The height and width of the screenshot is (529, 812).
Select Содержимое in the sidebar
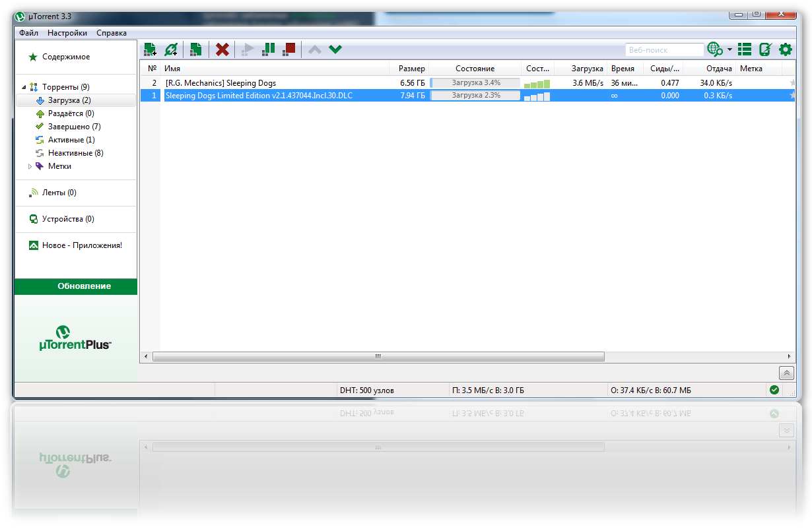(x=66, y=57)
